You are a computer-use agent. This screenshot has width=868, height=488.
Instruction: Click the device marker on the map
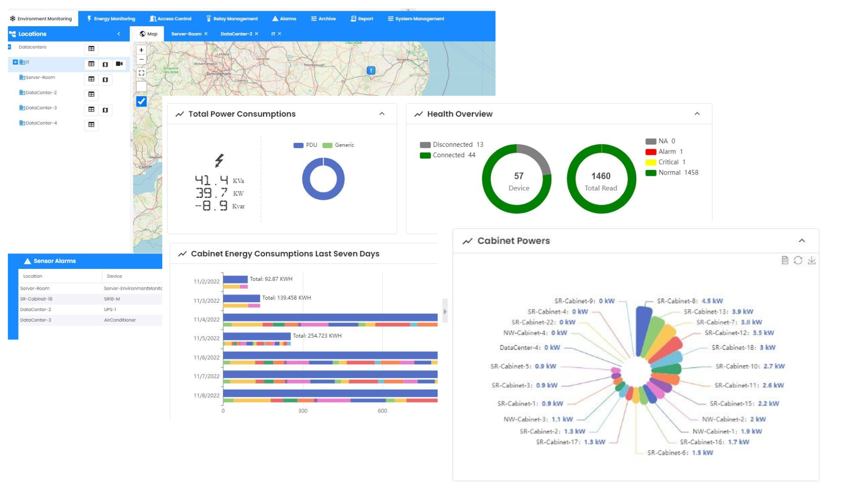point(371,70)
